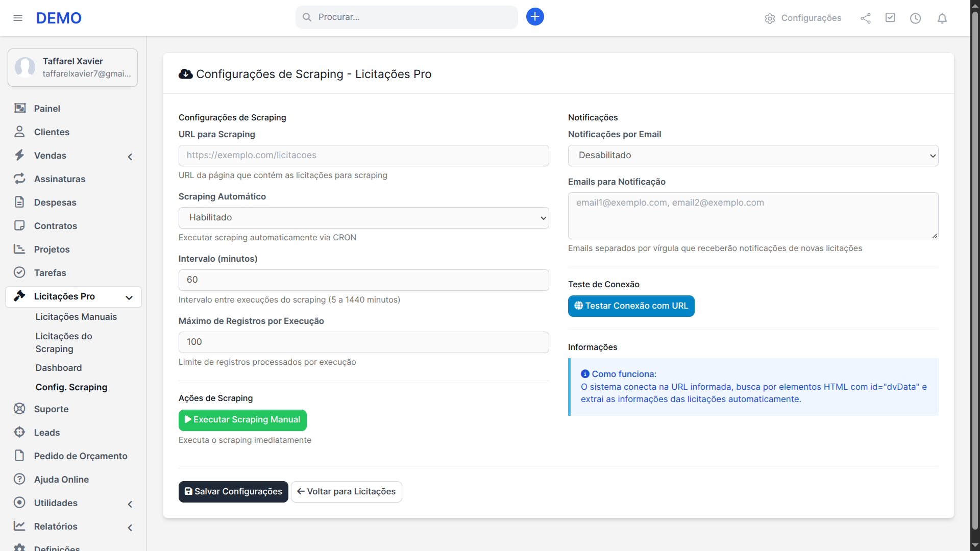Screen dimensions: 980x551
Task: Click the blue plus button beside search
Action: point(534,16)
